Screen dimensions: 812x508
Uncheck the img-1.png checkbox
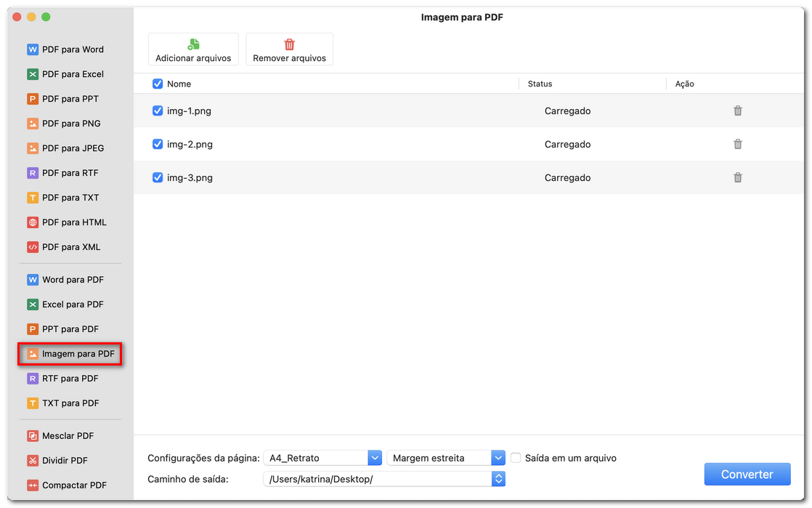coord(158,110)
